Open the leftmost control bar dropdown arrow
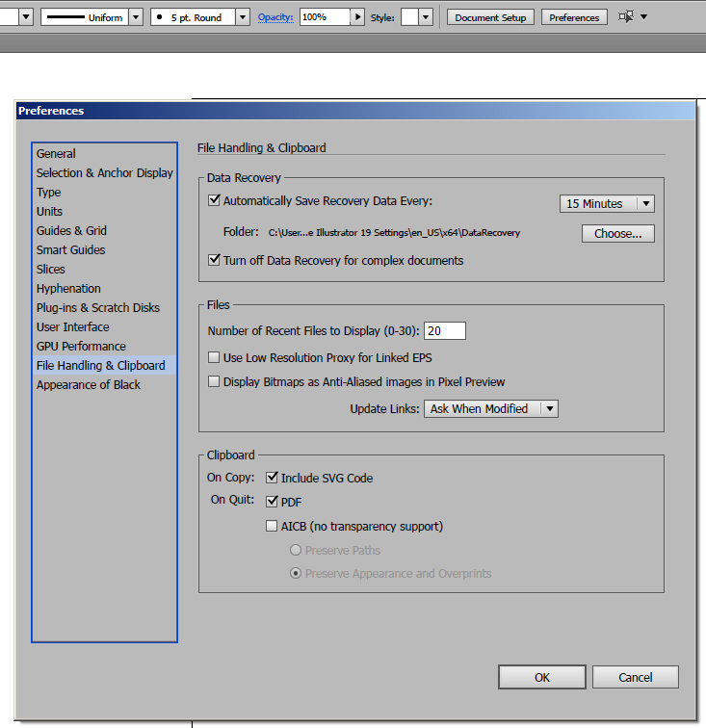 pyautogui.click(x=26, y=17)
